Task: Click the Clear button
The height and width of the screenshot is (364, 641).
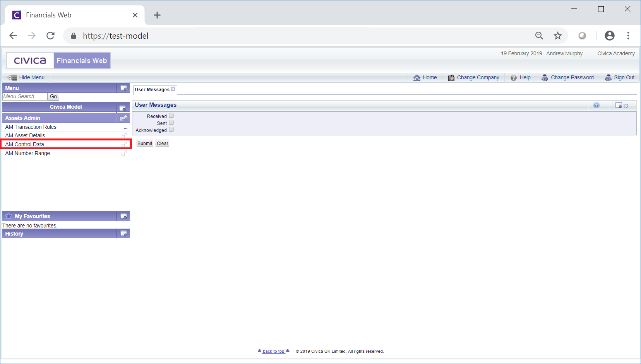Action: (163, 144)
